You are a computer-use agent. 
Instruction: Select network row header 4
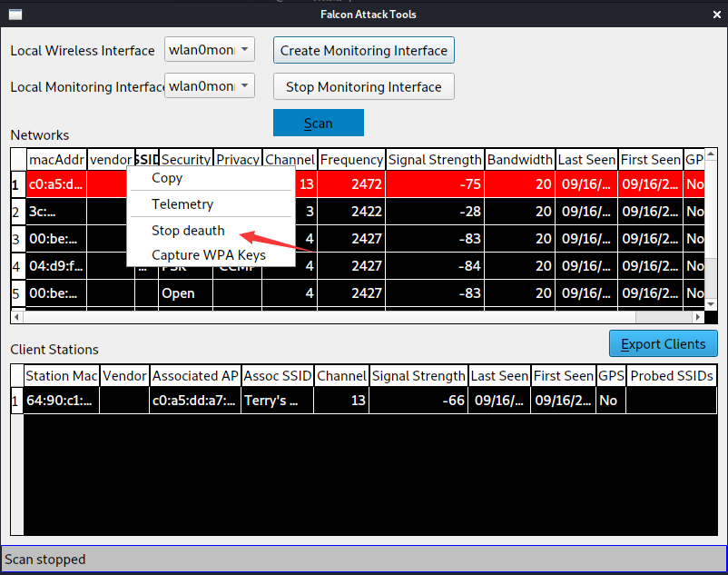tap(17, 266)
